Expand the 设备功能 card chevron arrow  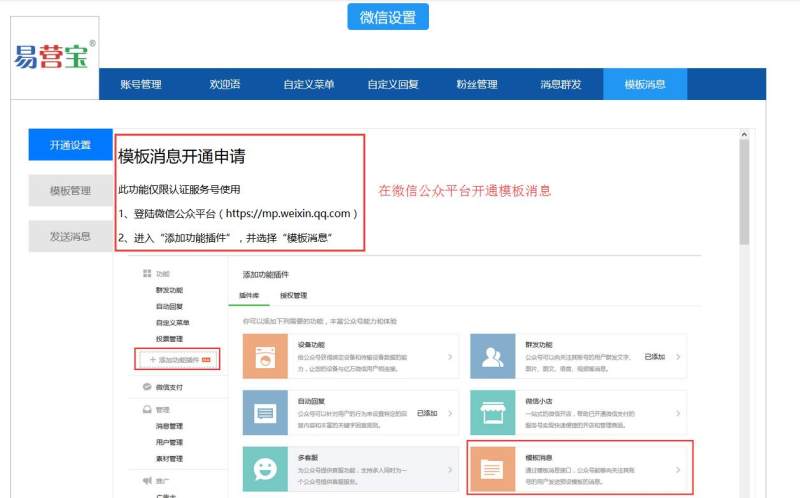pyautogui.click(x=449, y=357)
